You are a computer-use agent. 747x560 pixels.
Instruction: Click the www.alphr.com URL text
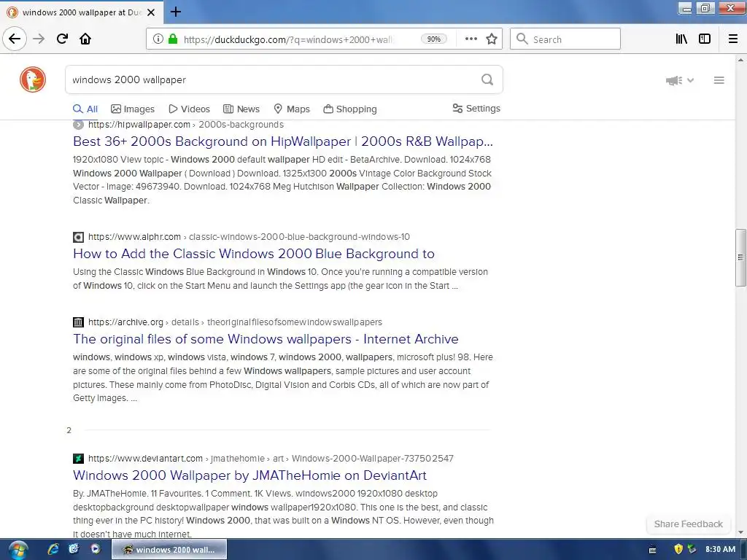(134, 237)
